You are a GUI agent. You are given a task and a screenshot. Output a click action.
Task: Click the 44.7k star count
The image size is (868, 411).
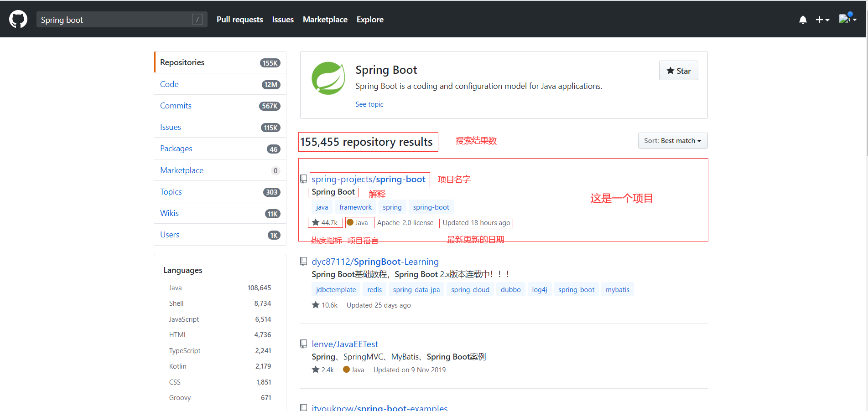click(325, 223)
